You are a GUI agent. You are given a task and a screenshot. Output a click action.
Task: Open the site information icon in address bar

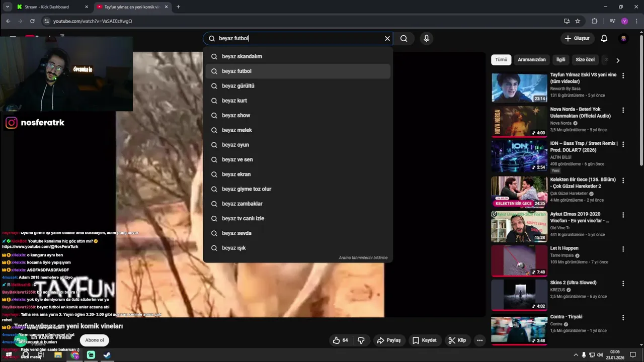click(x=47, y=21)
